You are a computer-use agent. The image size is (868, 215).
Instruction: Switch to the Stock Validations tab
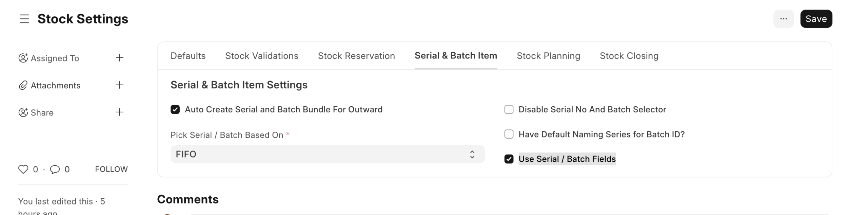pos(261,56)
